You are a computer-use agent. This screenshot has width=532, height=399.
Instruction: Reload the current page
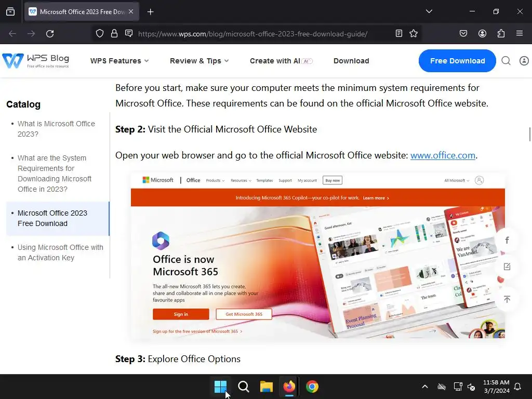(50, 34)
